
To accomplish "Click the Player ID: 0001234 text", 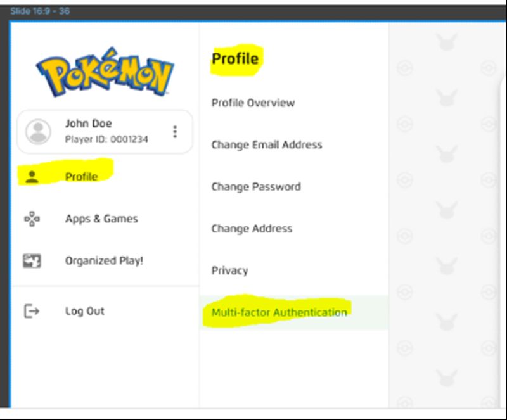I will coord(106,139).
